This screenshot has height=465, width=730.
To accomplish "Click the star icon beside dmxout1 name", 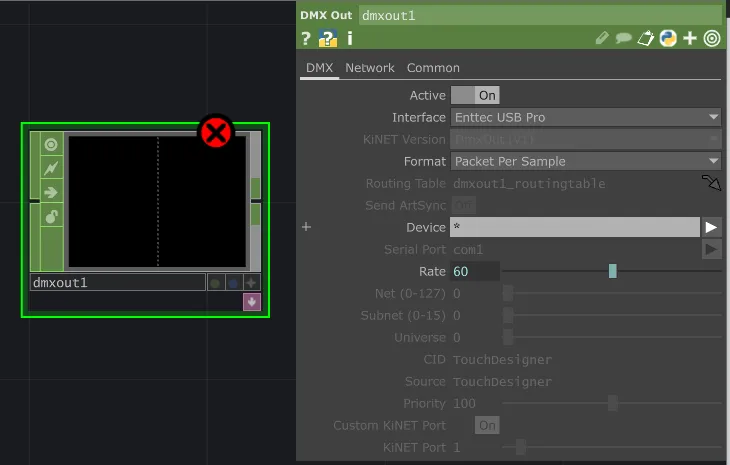I will [x=251, y=283].
